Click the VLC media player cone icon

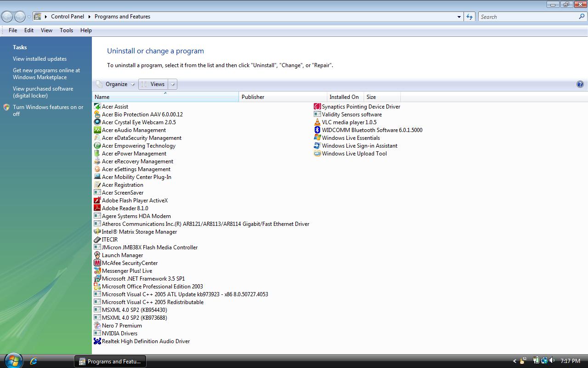pos(317,122)
